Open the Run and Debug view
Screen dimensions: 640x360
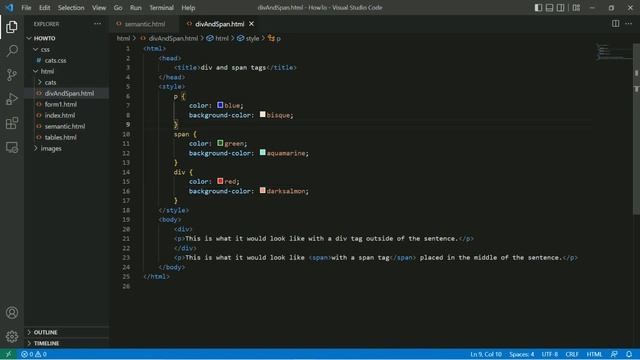click(12, 99)
